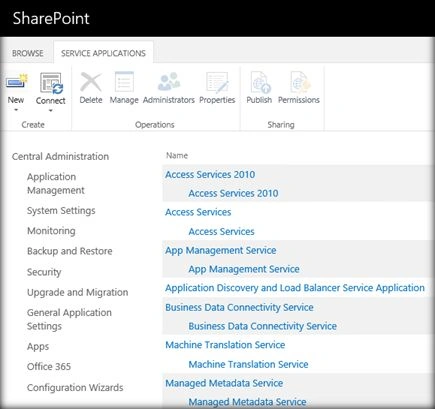Click the New service application icon
The image size is (435, 409).
(x=16, y=82)
